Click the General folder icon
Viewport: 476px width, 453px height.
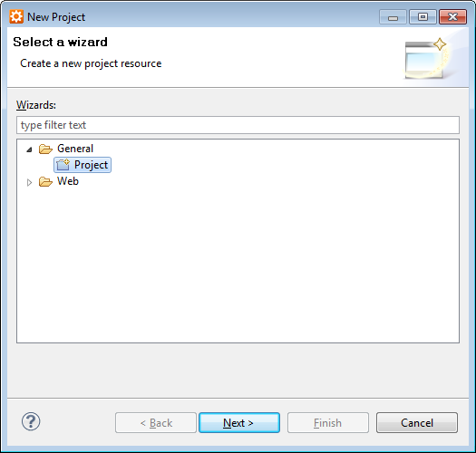(x=45, y=149)
